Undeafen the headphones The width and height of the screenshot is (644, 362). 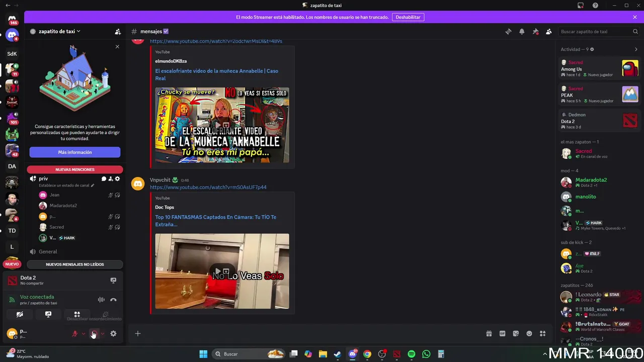(94, 333)
